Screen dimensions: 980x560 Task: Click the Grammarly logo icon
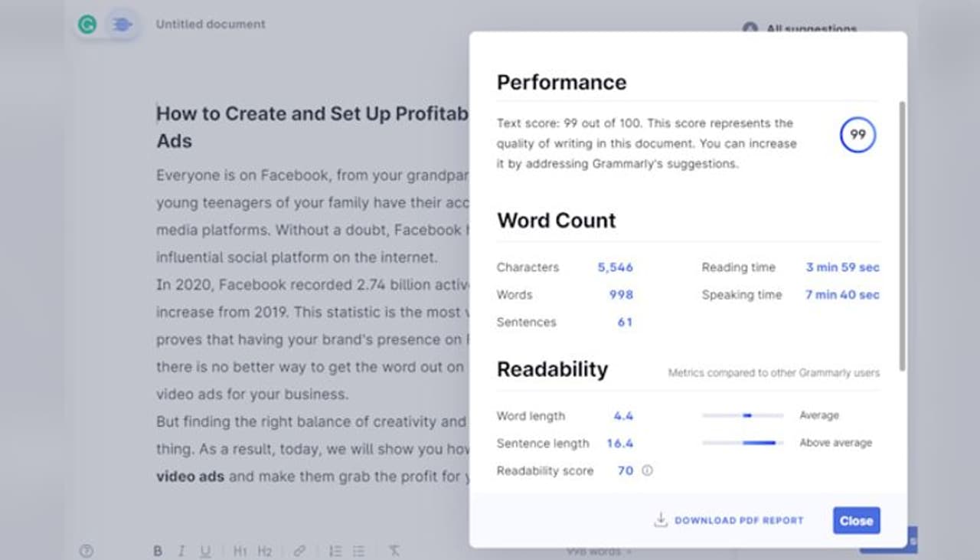(x=87, y=25)
